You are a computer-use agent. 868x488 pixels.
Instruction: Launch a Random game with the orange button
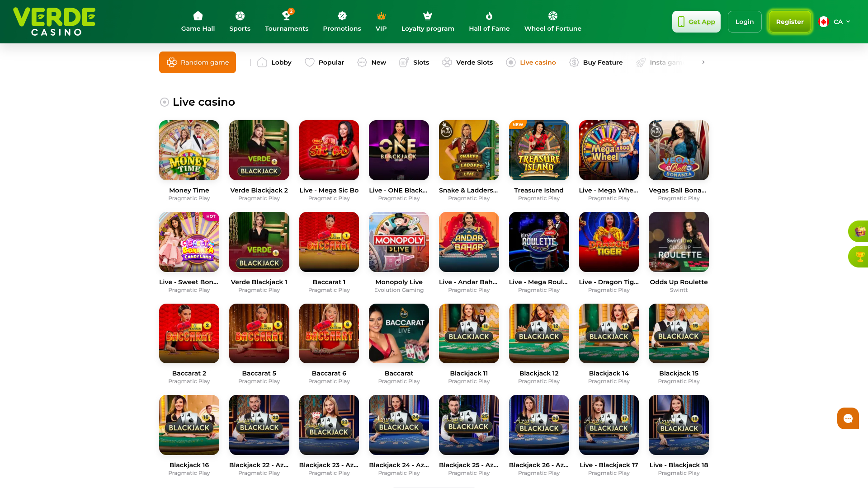click(198, 62)
